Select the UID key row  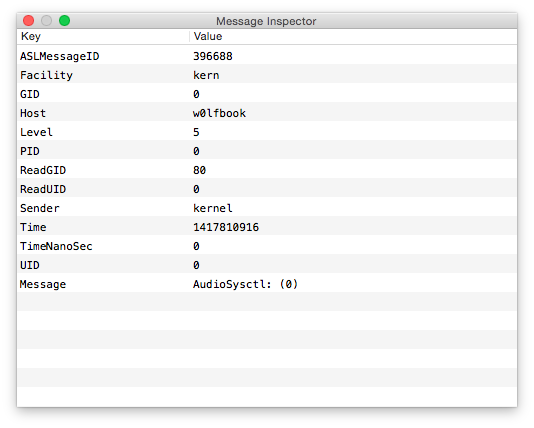pyautogui.click(x=267, y=265)
